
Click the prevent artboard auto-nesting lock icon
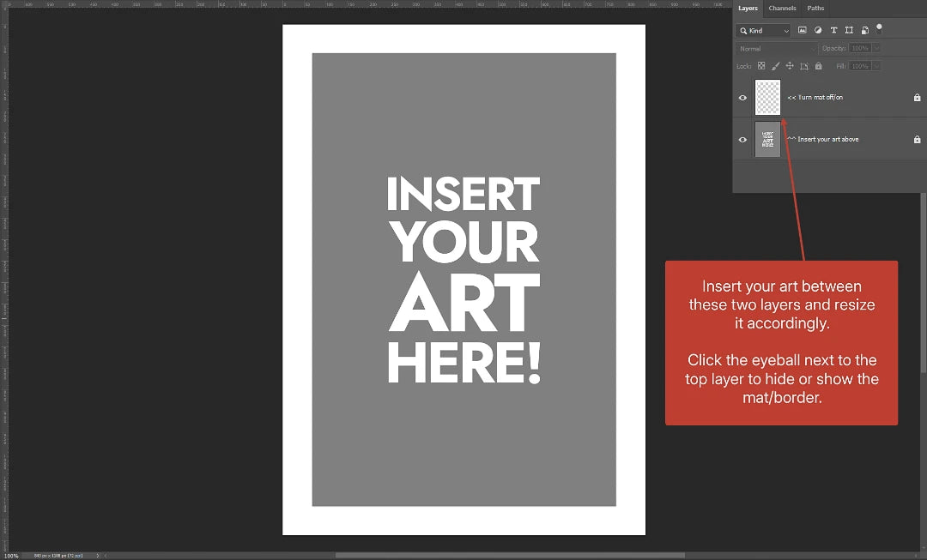click(x=804, y=66)
